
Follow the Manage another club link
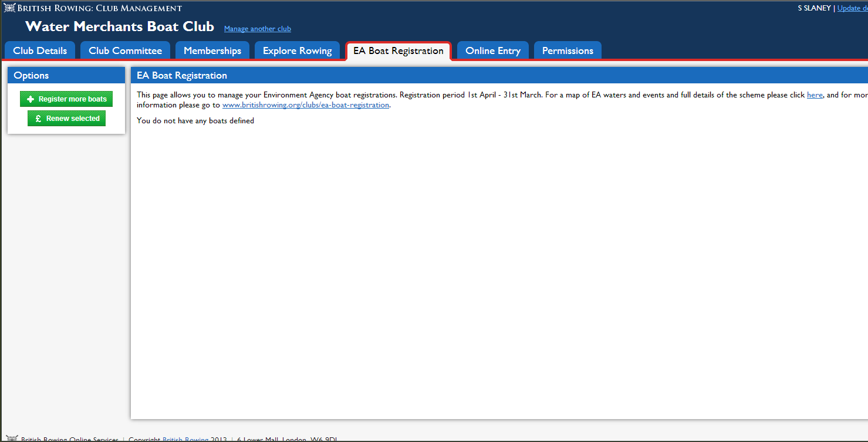pos(258,29)
